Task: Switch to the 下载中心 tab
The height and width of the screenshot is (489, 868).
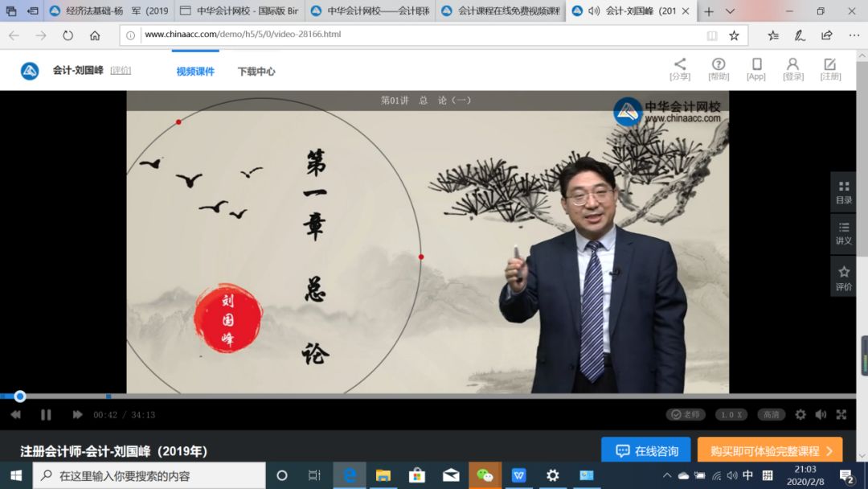Action: point(256,71)
